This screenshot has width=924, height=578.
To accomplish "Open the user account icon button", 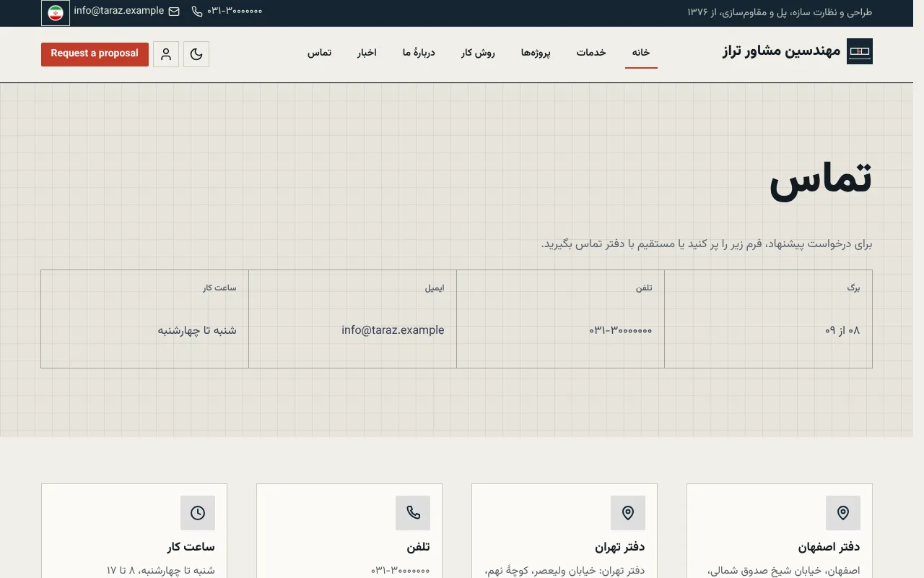I will 166,54.
